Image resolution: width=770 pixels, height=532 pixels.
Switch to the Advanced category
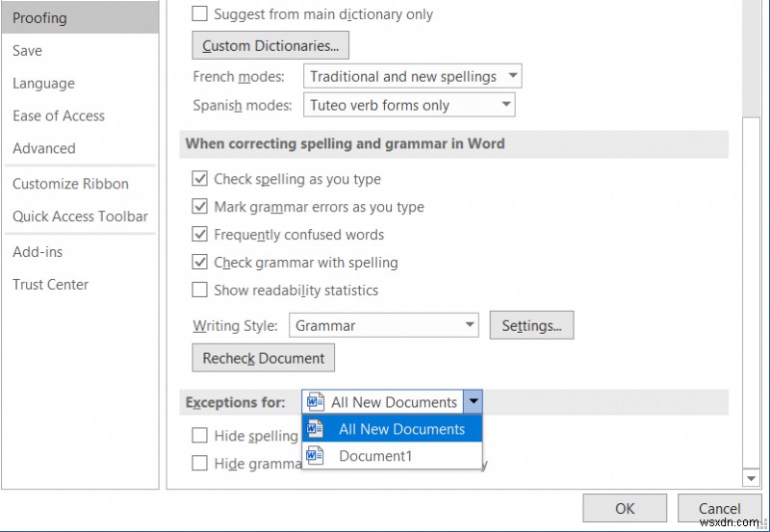click(x=44, y=148)
